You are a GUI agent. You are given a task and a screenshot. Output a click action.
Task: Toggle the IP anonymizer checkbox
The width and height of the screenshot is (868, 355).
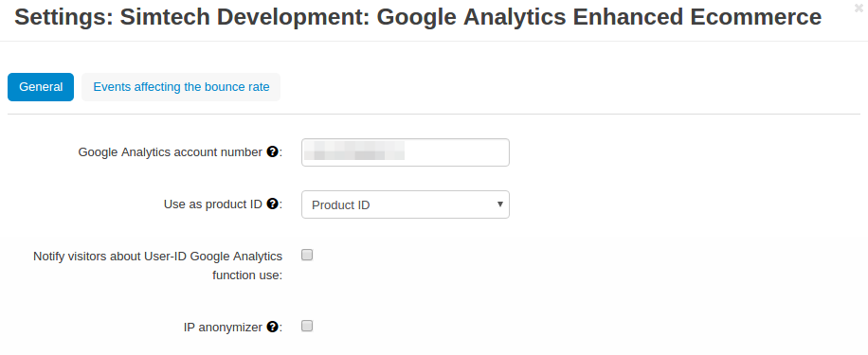[307, 326]
